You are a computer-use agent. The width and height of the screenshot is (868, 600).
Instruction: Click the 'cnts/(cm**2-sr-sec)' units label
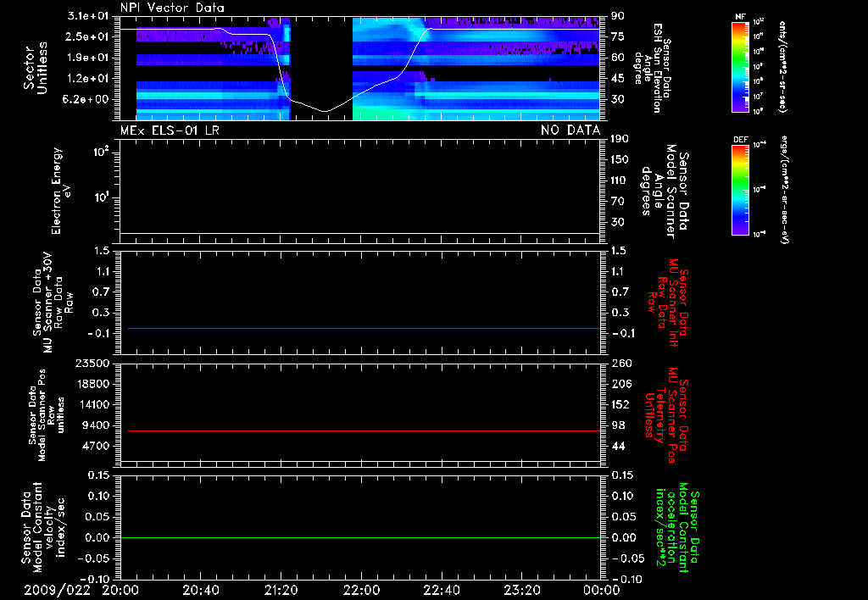tap(782, 66)
